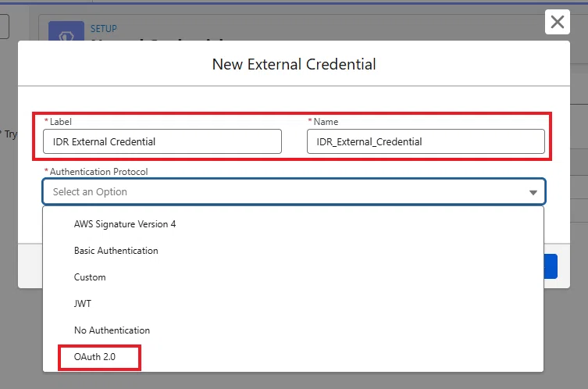Image resolution: width=588 pixels, height=389 pixels.
Task: Click the partially hidden blue Save button
Action: click(x=551, y=266)
